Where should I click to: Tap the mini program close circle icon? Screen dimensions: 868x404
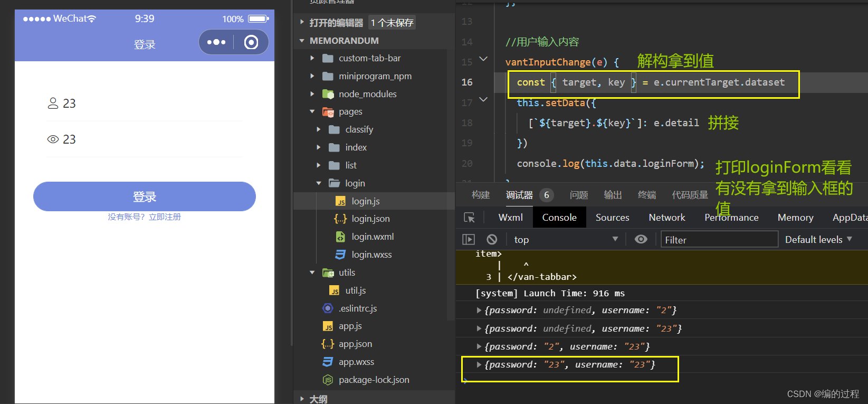pos(251,42)
